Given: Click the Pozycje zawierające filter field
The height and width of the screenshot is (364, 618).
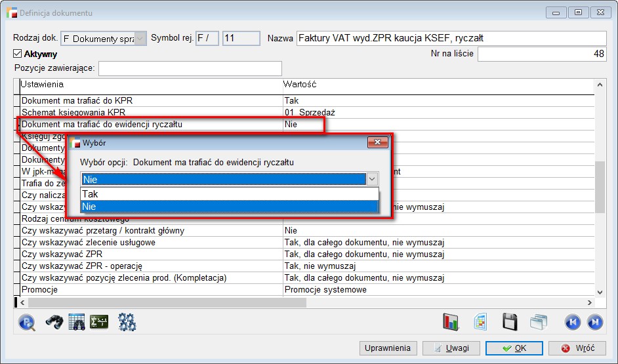Looking at the screenshot, I should tap(190, 68).
